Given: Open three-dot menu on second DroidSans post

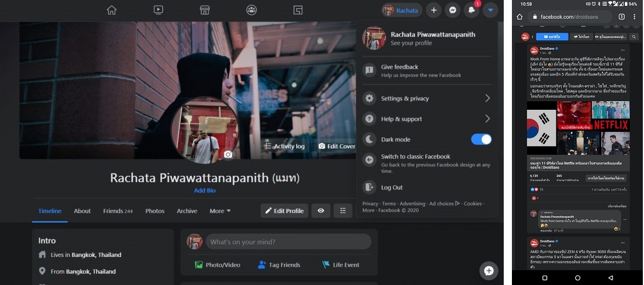Looking at the screenshot, I should 622,243.
